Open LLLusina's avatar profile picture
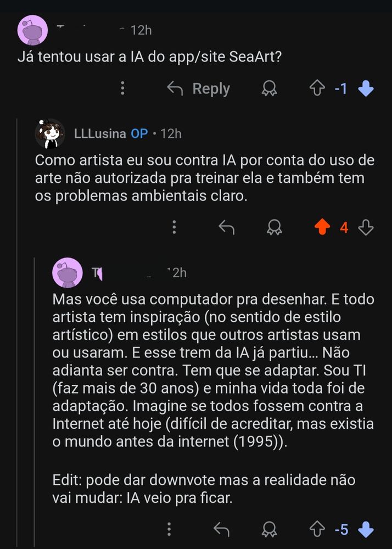This screenshot has height=549, width=392. [x=50, y=133]
